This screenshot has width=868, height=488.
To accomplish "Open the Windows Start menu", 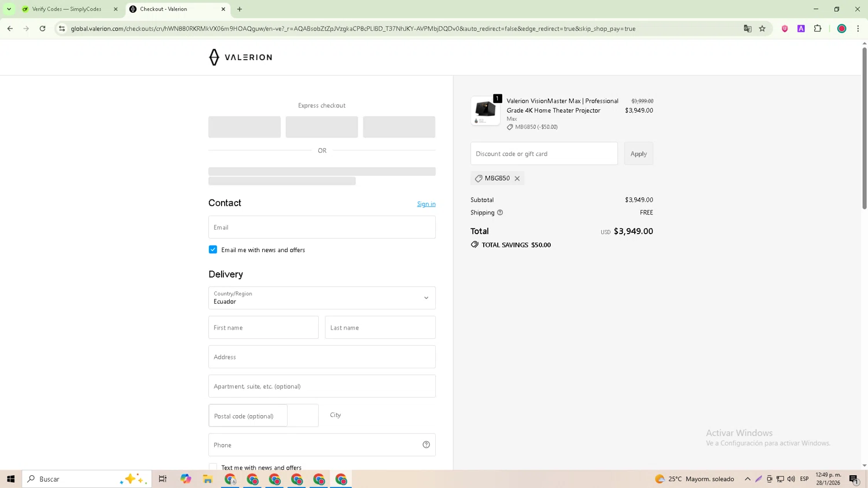I will [10, 479].
